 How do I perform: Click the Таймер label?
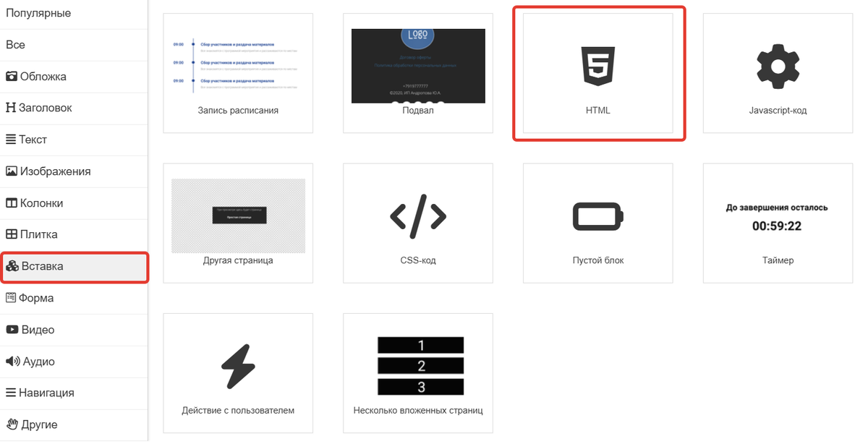click(778, 260)
